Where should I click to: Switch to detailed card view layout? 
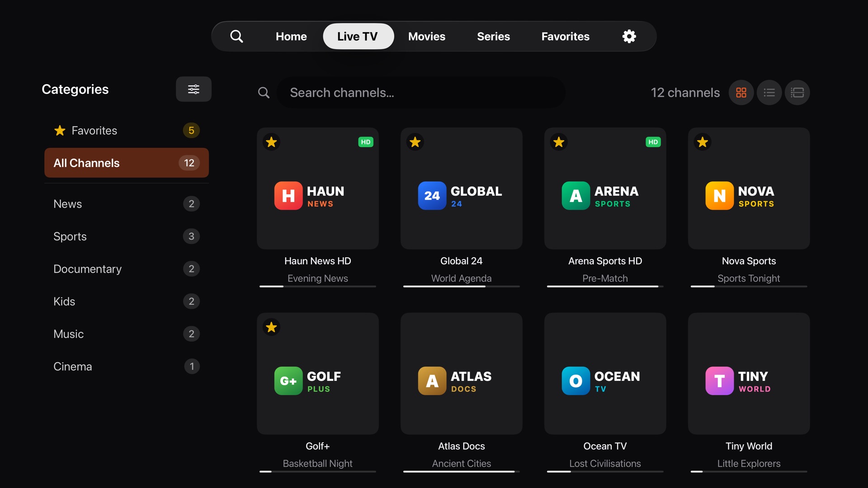coord(797,93)
